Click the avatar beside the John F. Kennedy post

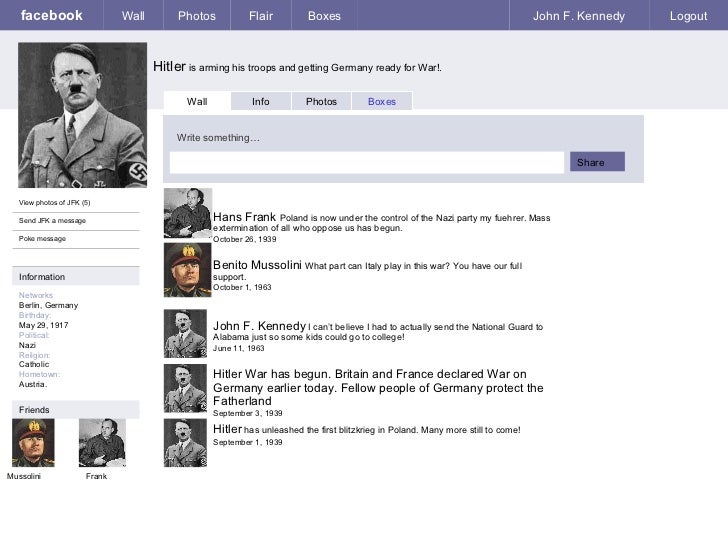pos(185,334)
